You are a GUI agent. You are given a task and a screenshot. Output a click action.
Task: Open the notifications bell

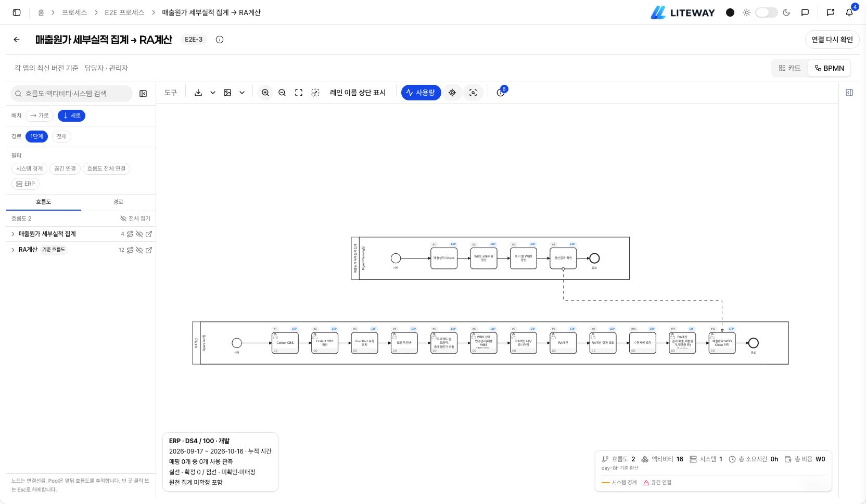(849, 12)
